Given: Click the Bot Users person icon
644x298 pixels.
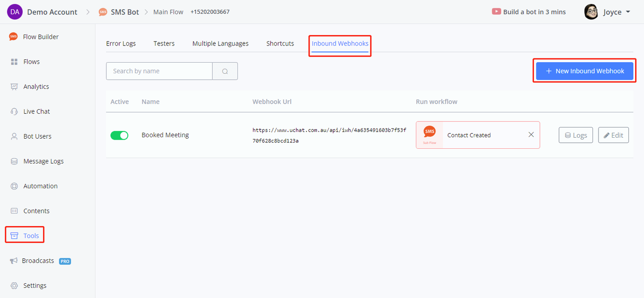Looking at the screenshot, I should pos(14,136).
